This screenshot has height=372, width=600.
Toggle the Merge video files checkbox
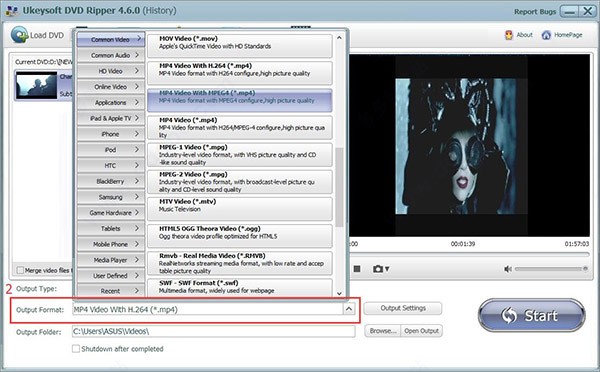click(x=20, y=270)
